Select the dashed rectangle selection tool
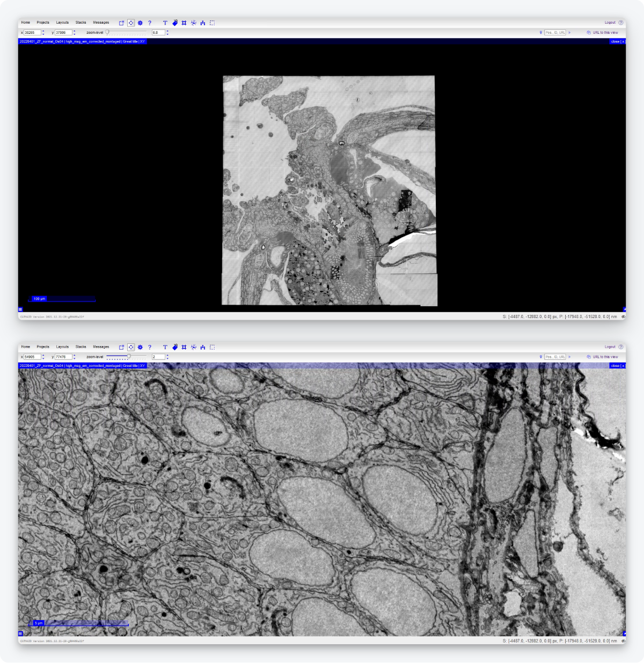This screenshot has width=644, height=663. click(x=211, y=23)
